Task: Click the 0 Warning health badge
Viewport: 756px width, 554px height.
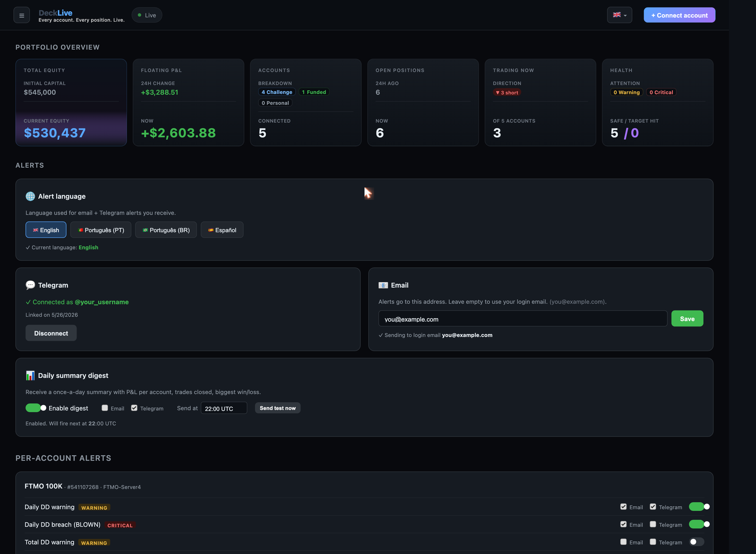Action: (627, 93)
